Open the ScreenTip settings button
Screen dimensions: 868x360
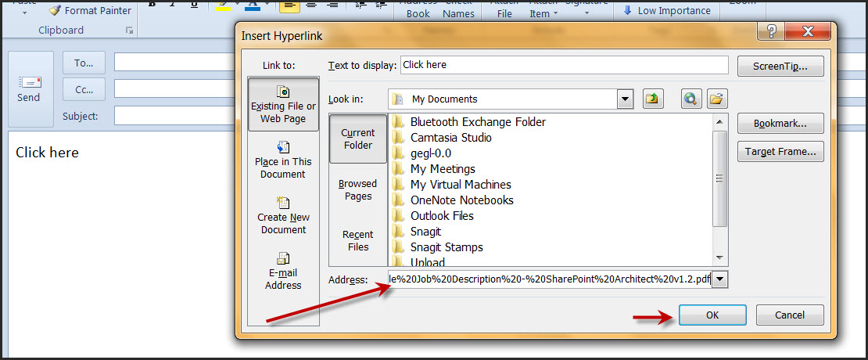[x=780, y=67]
